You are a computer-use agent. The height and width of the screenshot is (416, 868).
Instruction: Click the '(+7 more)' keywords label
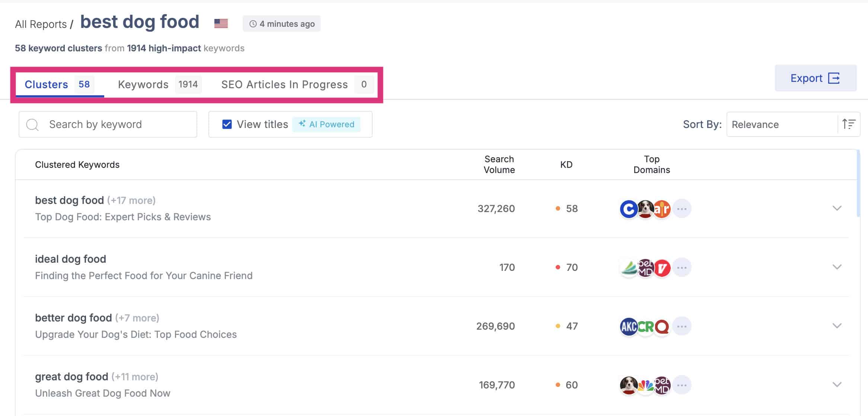137,318
